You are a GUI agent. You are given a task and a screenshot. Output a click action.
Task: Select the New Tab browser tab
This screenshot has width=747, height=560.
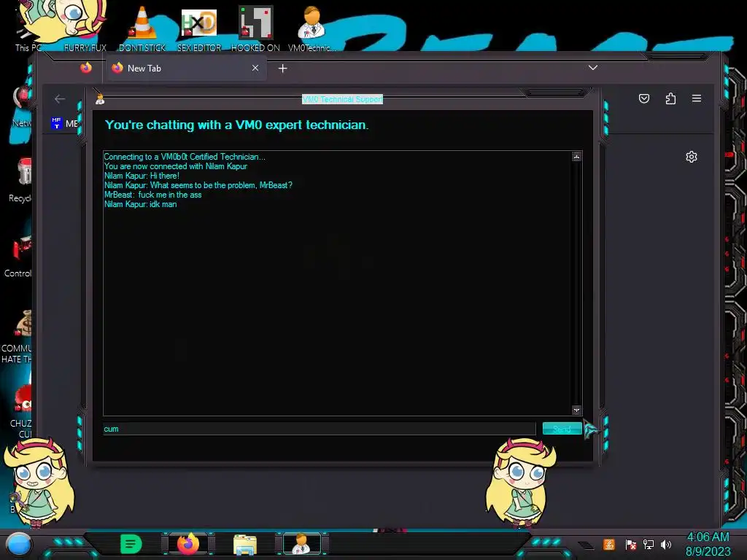click(186, 68)
